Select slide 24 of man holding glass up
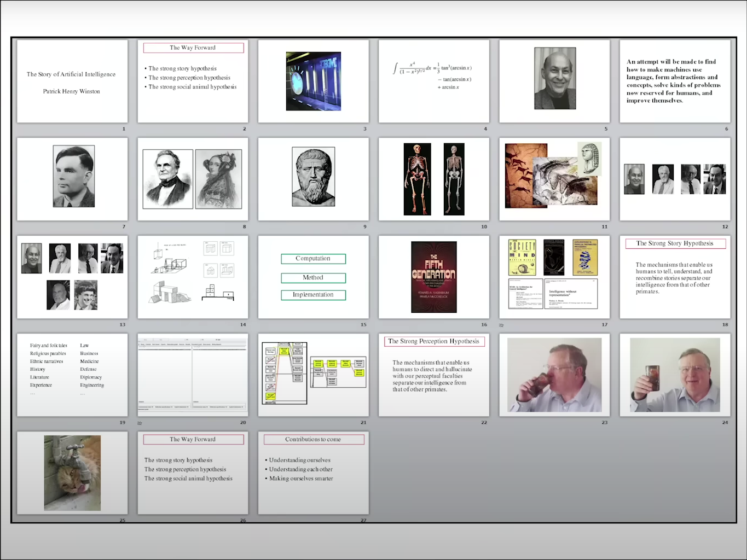Viewport: 747px width, 560px height. point(675,375)
